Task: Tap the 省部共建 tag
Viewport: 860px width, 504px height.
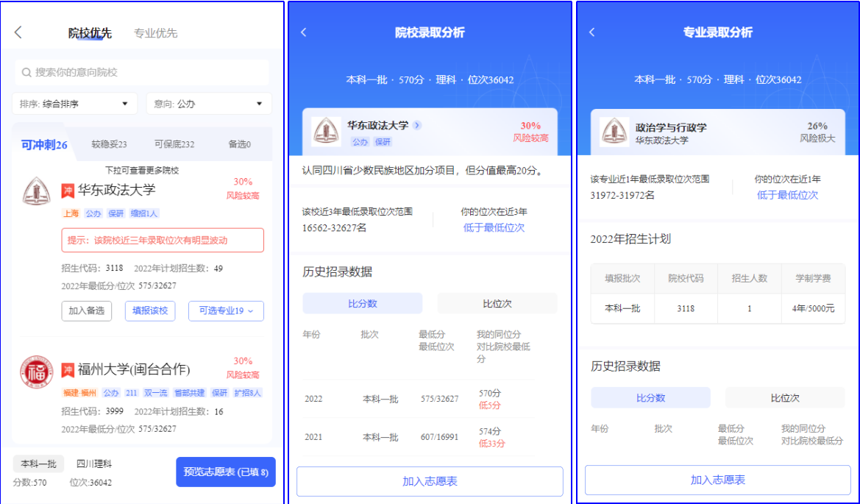Action: (x=189, y=393)
